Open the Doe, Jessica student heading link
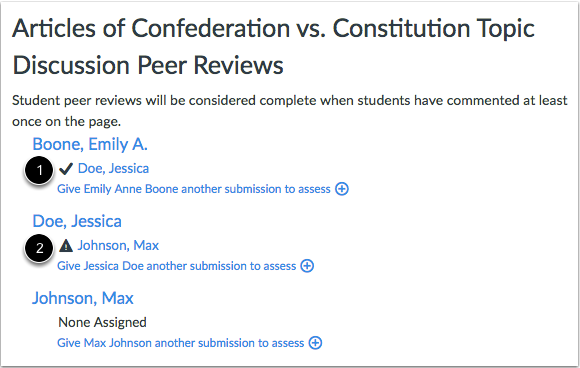Viewport: 580px width, 368px height. (x=77, y=221)
